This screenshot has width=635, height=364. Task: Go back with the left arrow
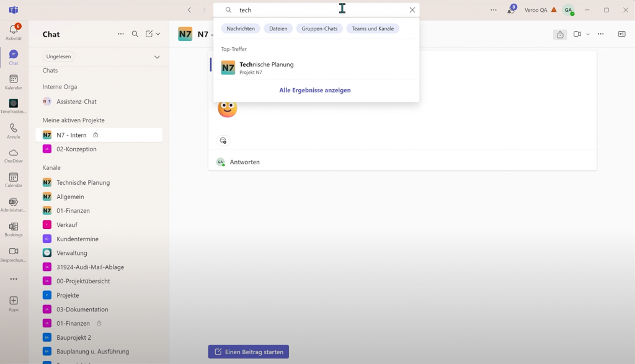pos(189,10)
